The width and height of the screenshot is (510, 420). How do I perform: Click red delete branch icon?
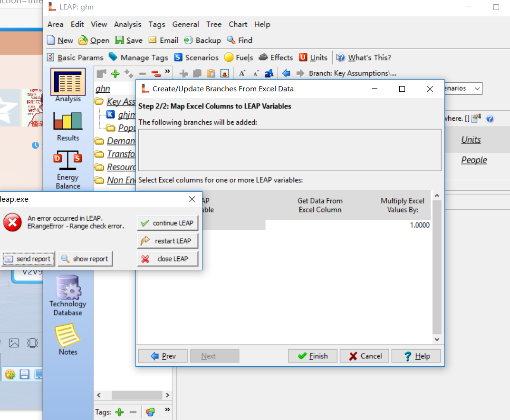click(156, 74)
